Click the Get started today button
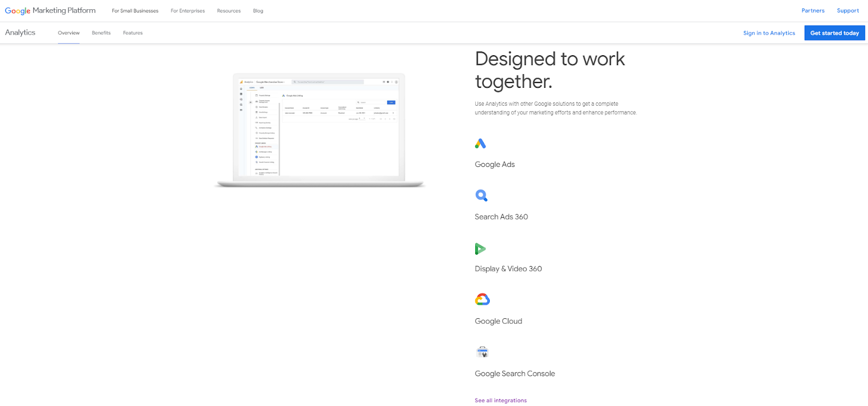The width and height of the screenshot is (868, 406). point(834,33)
